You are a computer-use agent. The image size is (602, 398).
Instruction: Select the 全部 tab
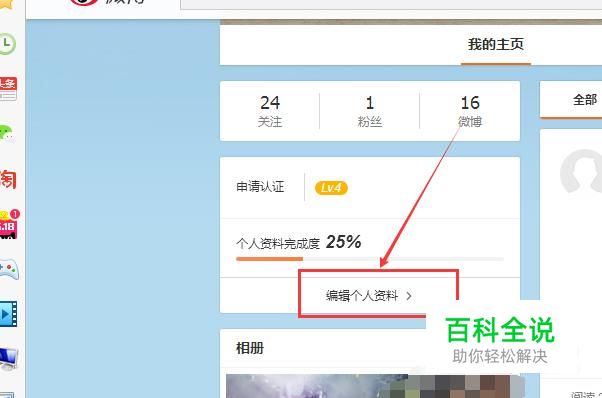pyautogui.click(x=585, y=100)
